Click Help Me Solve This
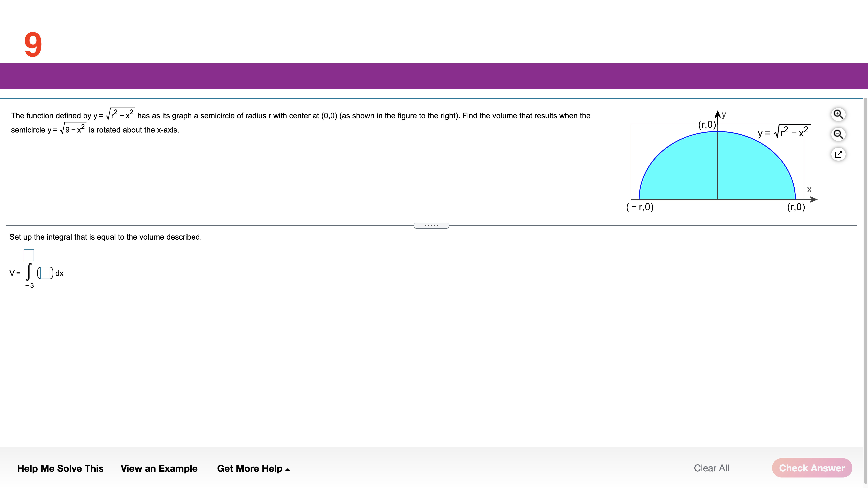The height and width of the screenshot is (488, 868). click(x=60, y=469)
